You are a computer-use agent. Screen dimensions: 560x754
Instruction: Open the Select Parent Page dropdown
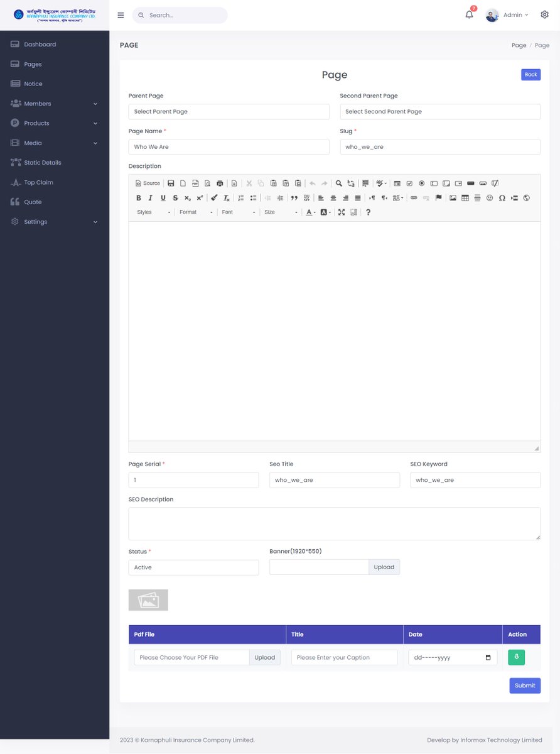point(229,111)
